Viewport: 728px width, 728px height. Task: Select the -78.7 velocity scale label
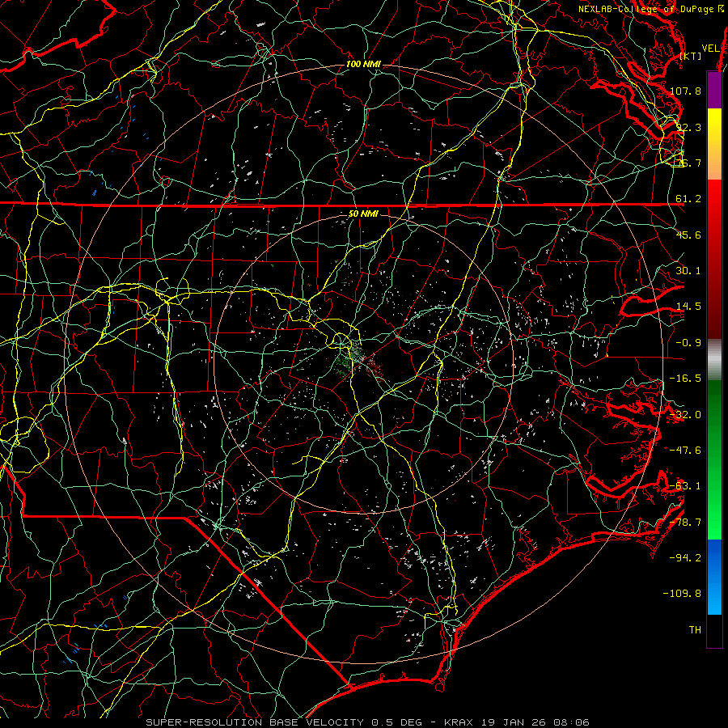coord(685,523)
